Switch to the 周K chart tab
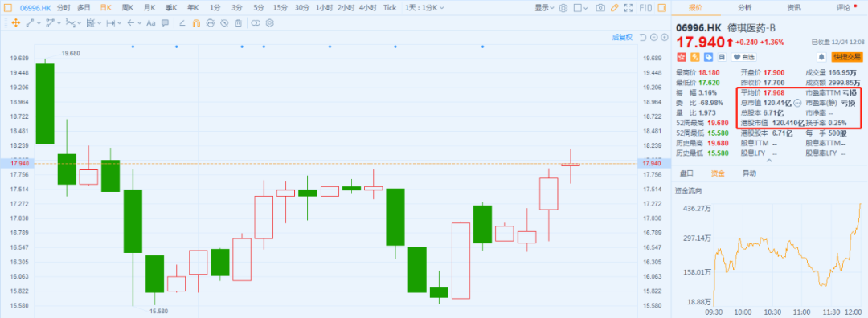The image size is (868, 318). [x=127, y=8]
